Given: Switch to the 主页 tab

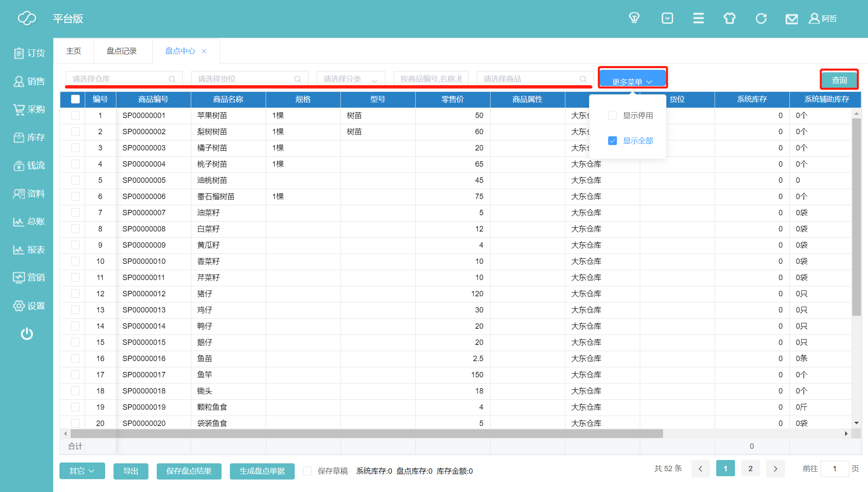Looking at the screenshot, I should click(x=74, y=51).
